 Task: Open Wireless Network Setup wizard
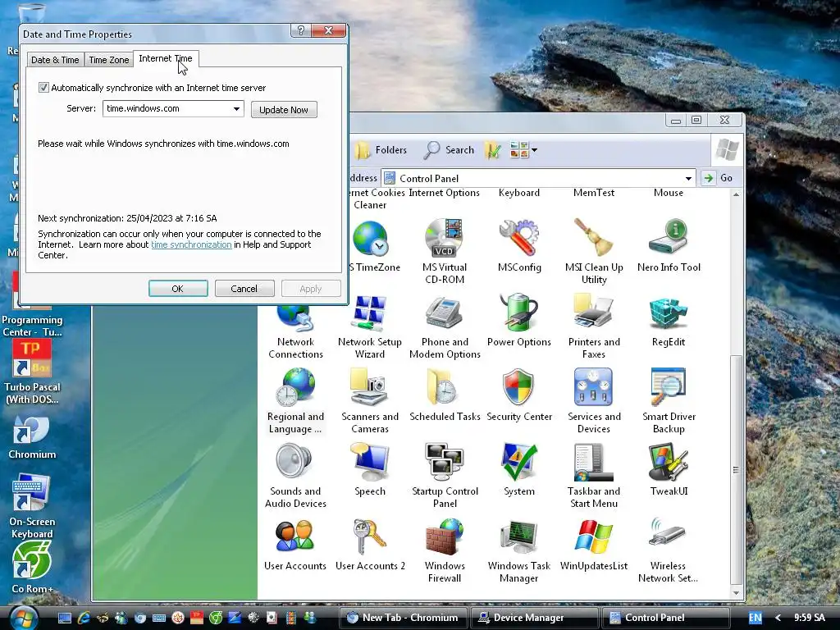coord(669,550)
